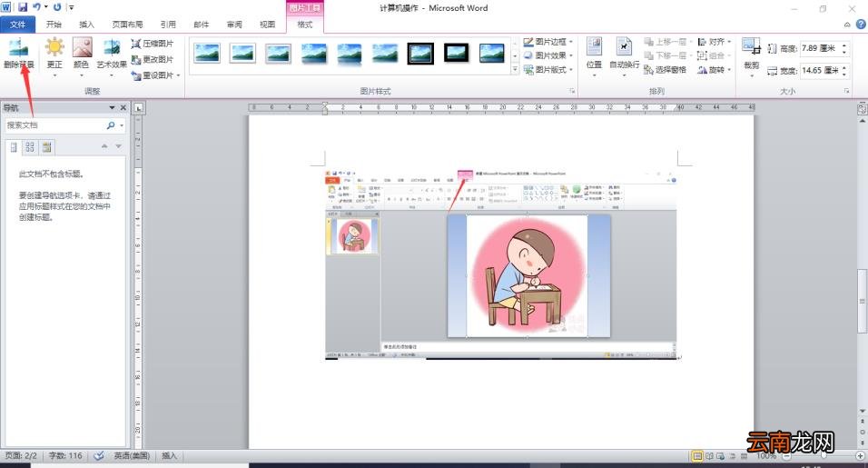The image size is (868, 468).
Task: Open the 选择窗格 selection pane
Action: (665, 70)
